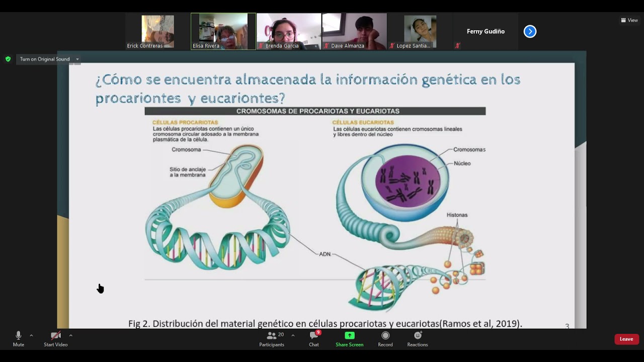
Task: Select Erick Contreras video thumbnail
Action: click(157, 32)
